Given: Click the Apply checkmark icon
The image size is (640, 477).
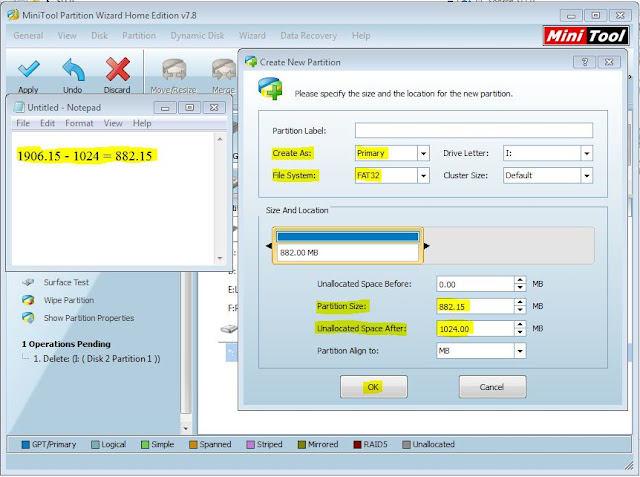Looking at the screenshot, I should click(x=29, y=69).
